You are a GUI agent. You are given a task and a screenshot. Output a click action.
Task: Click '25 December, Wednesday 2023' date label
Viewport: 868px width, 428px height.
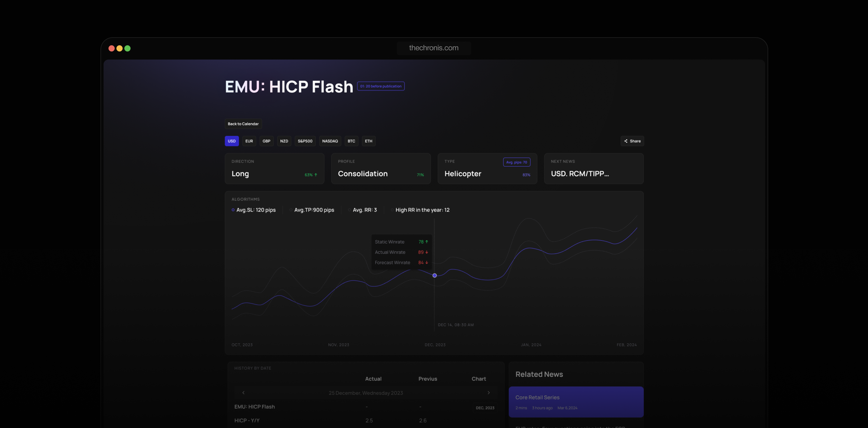[x=365, y=393]
